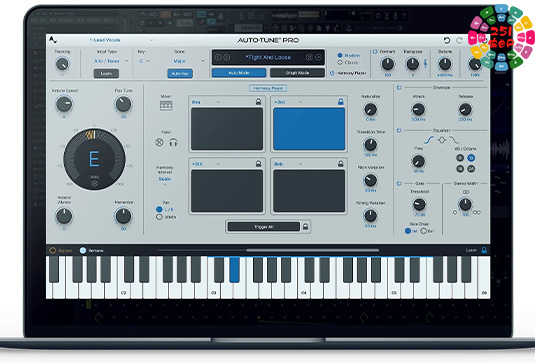Toggle the Equalizer power button
The width and height of the screenshot is (535, 363).
[x=399, y=130]
